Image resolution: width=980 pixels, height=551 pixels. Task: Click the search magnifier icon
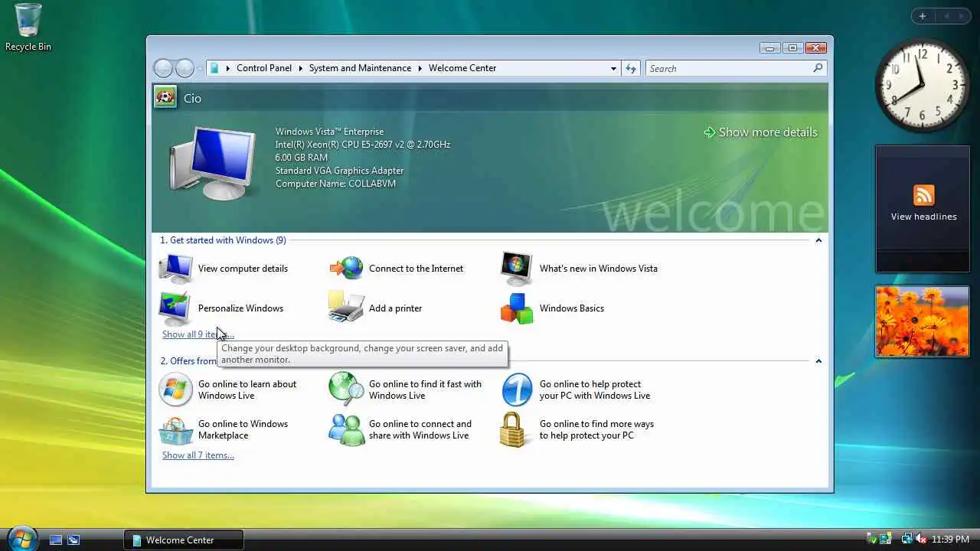[818, 68]
